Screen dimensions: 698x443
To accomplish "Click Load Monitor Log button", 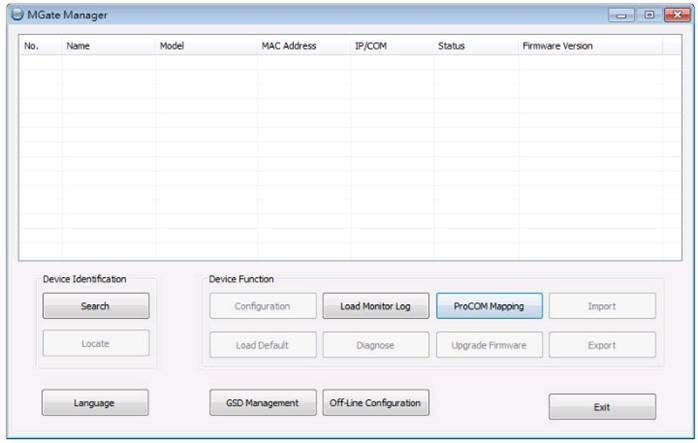I will [x=376, y=306].
